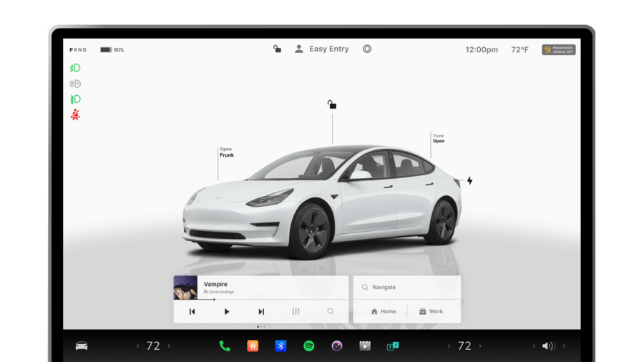Open the car controls menu icon
644x362 pixels.
click(82, 346)
